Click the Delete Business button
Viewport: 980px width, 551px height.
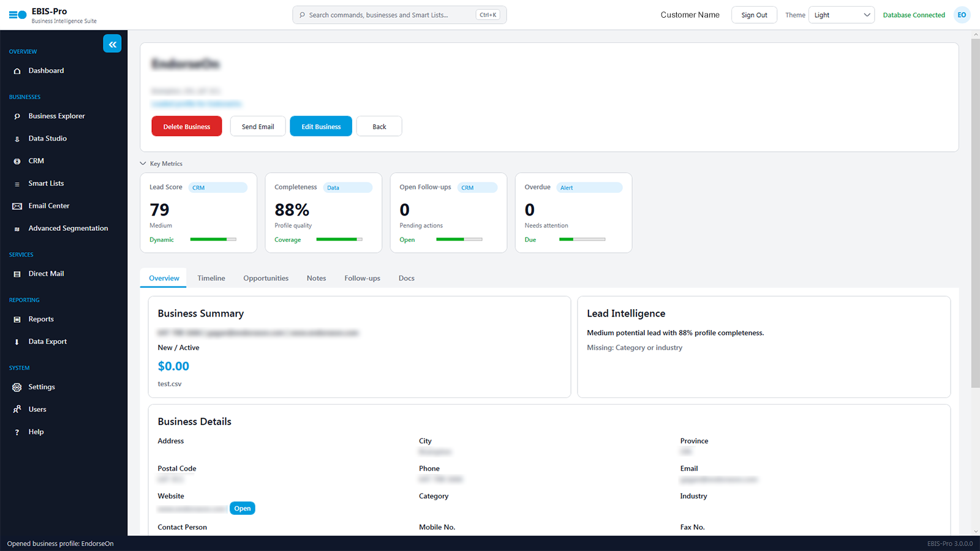(187, 126)
